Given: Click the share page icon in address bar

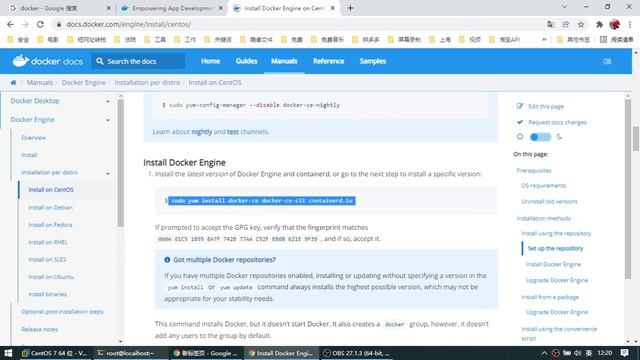Looking at the screenshot, I should click(x=566, y=24).
